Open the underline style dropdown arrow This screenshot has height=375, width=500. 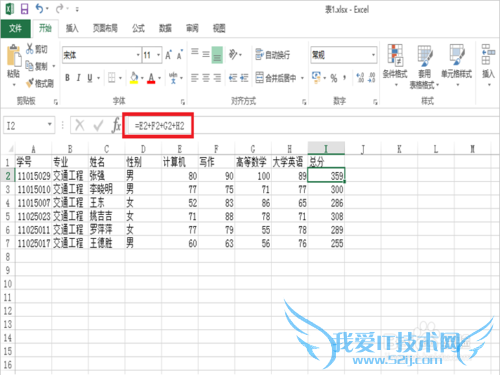click(x=98, y=78)
